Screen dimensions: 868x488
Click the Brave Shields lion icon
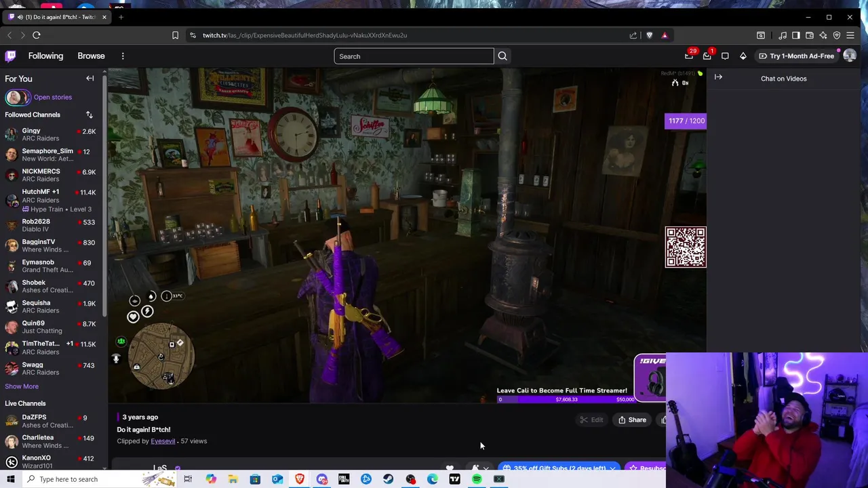click(650, 35)
